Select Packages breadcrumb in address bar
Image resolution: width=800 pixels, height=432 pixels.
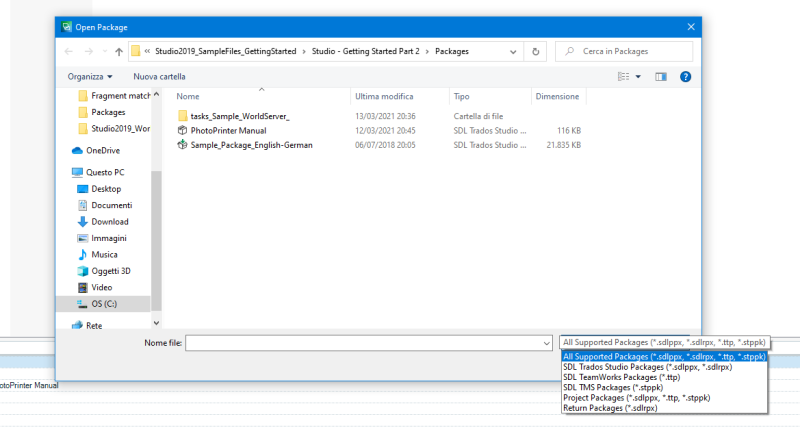click(452, 52)
